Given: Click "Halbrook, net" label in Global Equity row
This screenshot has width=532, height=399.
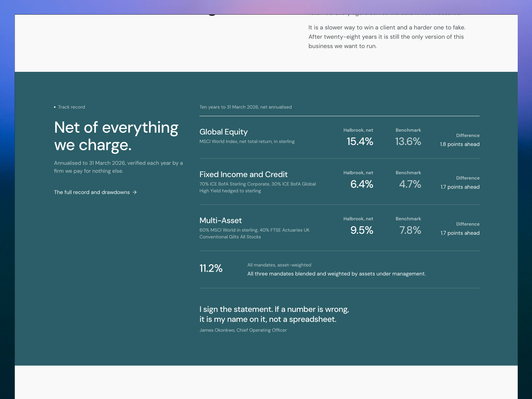Looking at the screenshot, I should [x=358, y=130].
